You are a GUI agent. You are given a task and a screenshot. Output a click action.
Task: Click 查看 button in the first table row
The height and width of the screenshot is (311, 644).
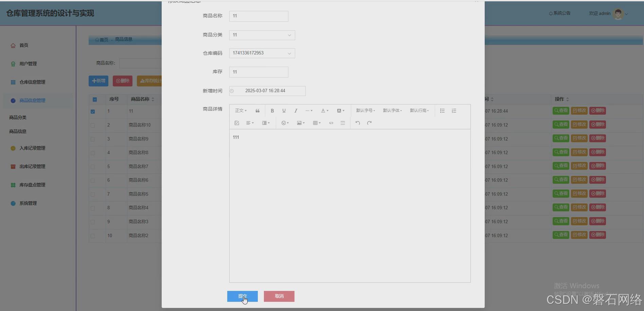[x=561, y=111]
